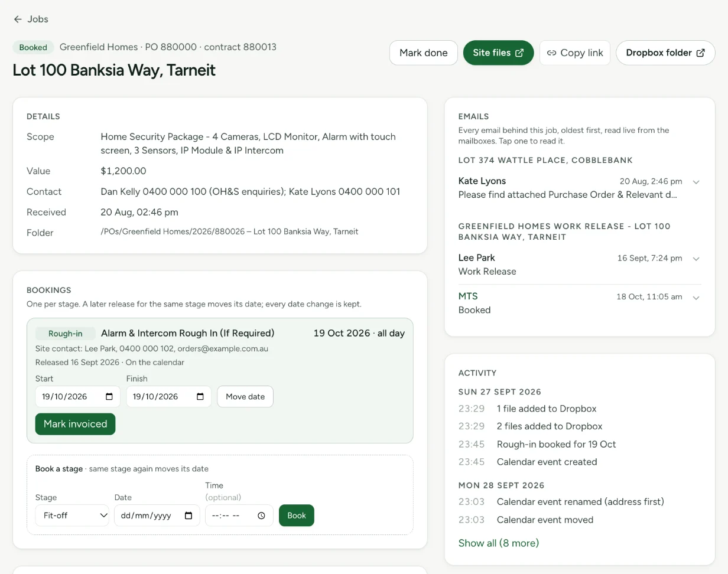Click the $1,200.00 value

point(123,171)
